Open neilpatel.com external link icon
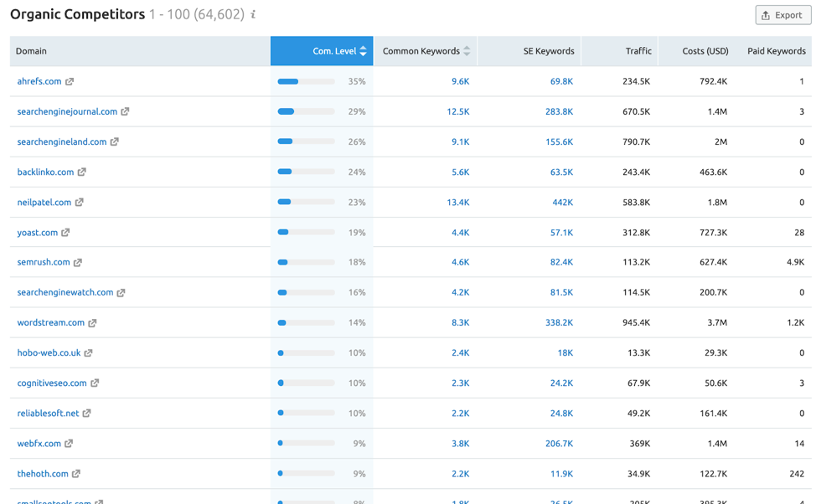Screen dimensions: 816x504 pyautogui.click(x=79, y=202)
